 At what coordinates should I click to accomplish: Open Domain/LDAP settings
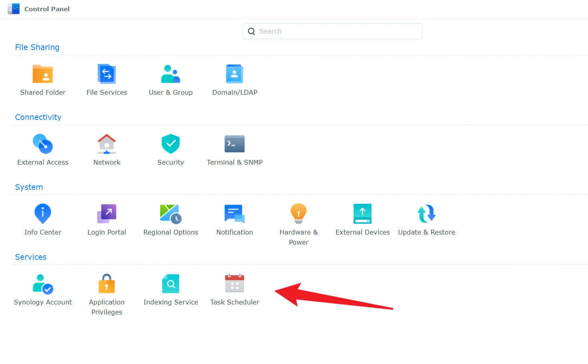pyautogui.click(x=235, y=74)
